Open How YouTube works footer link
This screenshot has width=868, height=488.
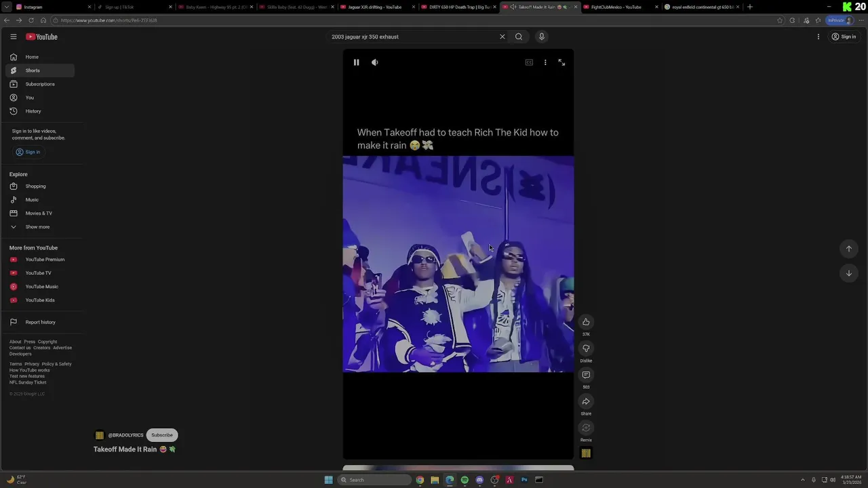pyautogui.click(x=30, y=370)
